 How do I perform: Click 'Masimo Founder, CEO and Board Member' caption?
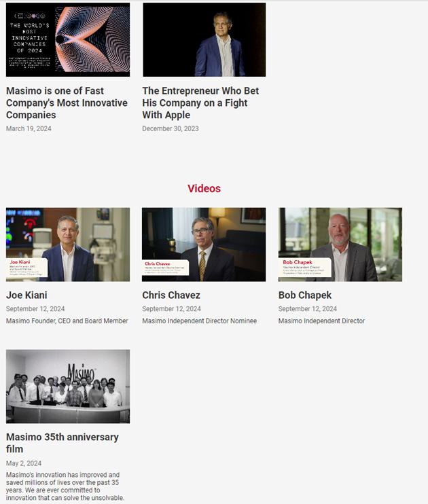point(67,321)
